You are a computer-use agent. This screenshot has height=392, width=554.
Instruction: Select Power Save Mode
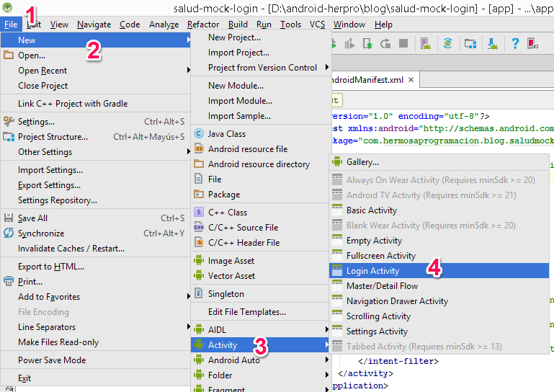tap(95, 360)
